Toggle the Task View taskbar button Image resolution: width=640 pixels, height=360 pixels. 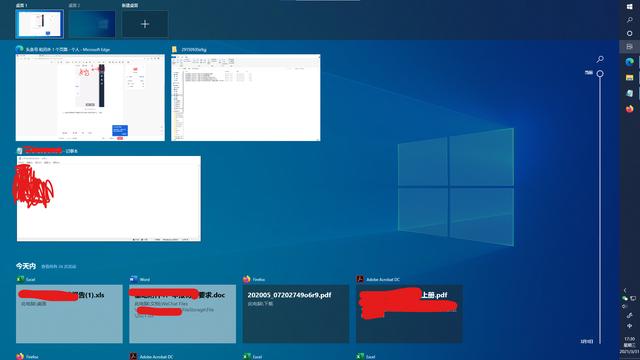click(629, 47)
